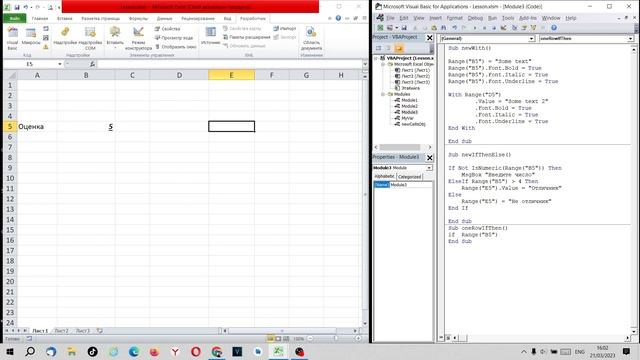Select MyVar module in tree
640x360 pixels.
click(407, 118)
